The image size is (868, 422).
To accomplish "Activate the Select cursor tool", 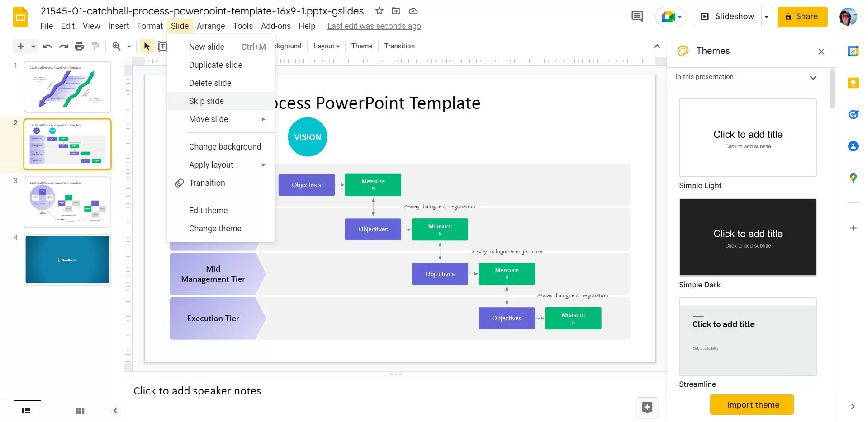I will 146,46.
